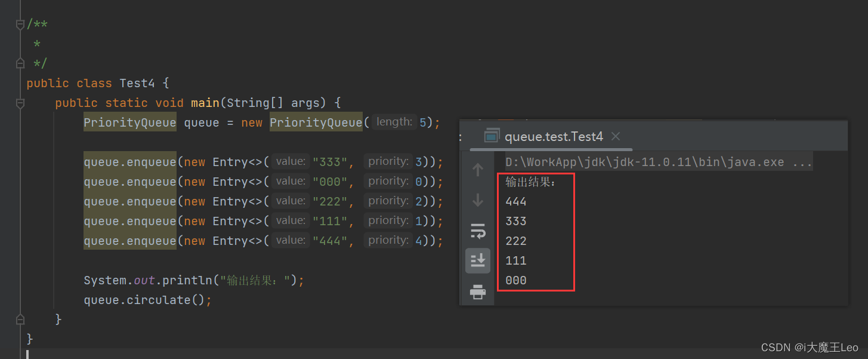The width and height of the screenshot is (868, 359).
Task: Click the down-arrow icon in the run panel
Action: pyautogui.click(x=478, y=200)
